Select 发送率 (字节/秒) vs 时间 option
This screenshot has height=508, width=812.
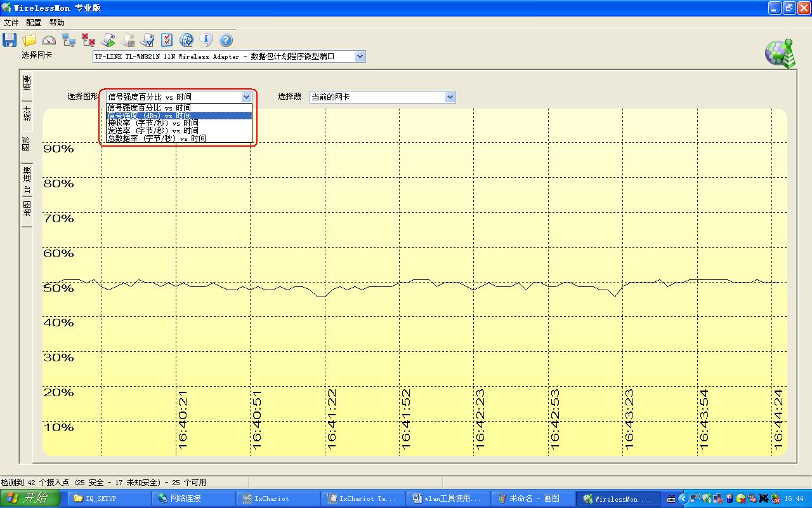pyautogui.click(x=179, y=131)
